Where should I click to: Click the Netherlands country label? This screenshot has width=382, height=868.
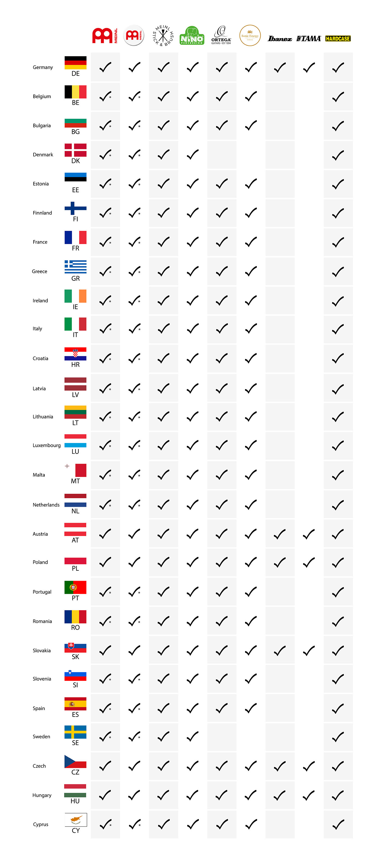coord(46,505)
